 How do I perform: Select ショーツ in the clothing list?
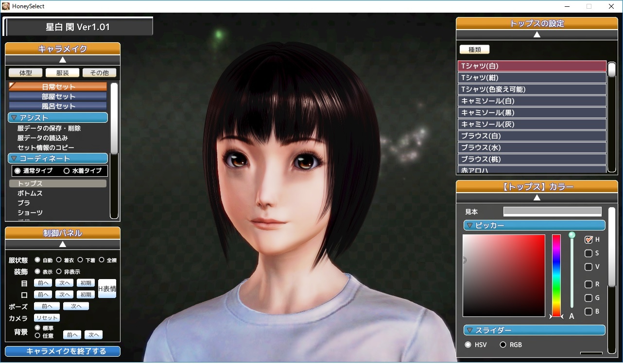coord(30,213)
